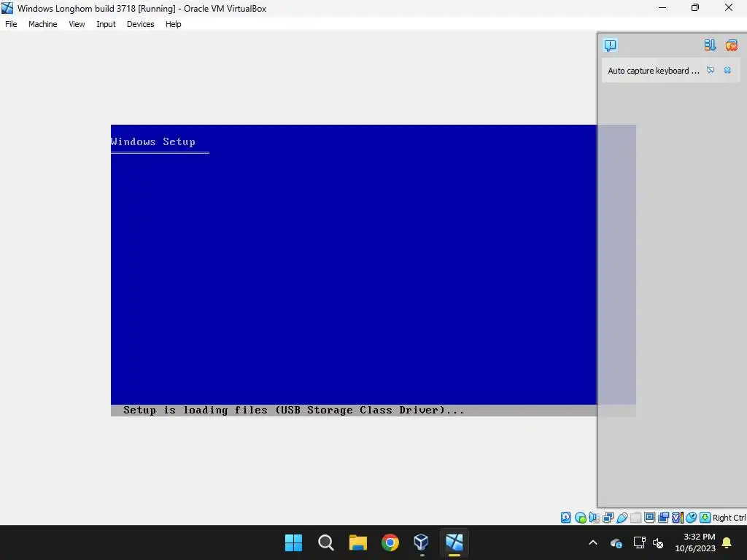This screenshot has height=560, width=747.
Task: Toggle the notification center speech-bubble icon
Action: (611, 45)
